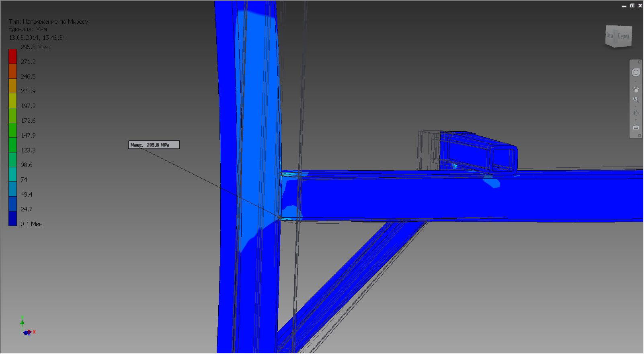Click the Look At face tool
This screenshot has height=354, width=644.
tap(636, 128)
